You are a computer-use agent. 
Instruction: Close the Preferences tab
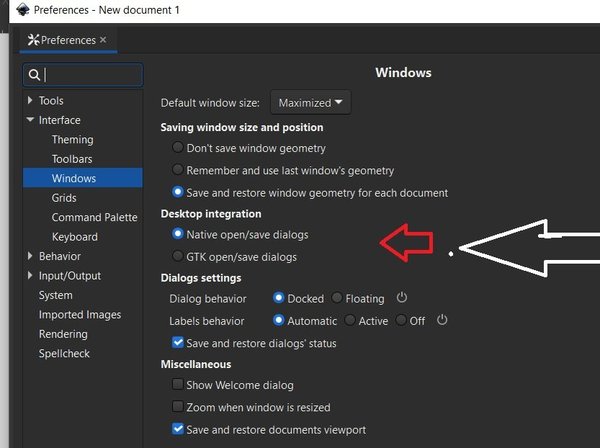103,40
